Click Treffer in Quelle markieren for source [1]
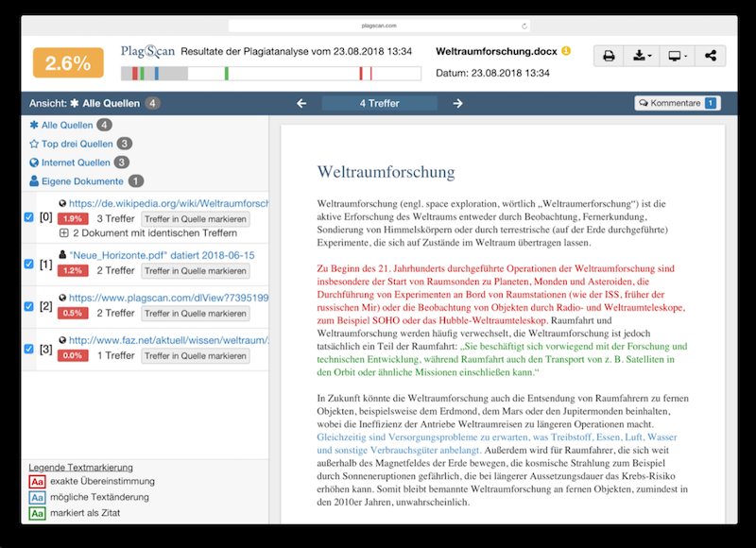Image resolution: width=756 pixels, height=548 pixels. (196, 271)
